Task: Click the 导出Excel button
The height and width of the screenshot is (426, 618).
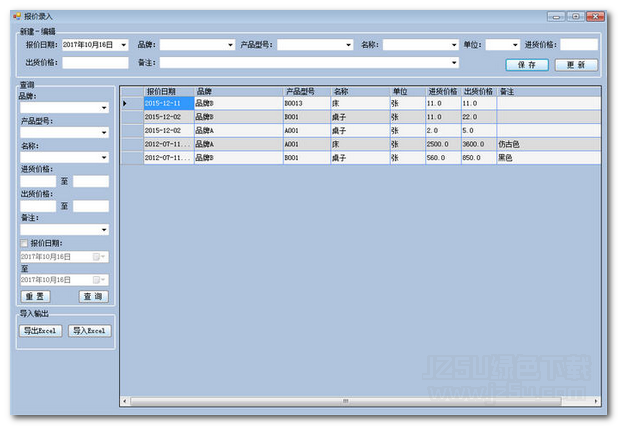Action: [41, 331]
